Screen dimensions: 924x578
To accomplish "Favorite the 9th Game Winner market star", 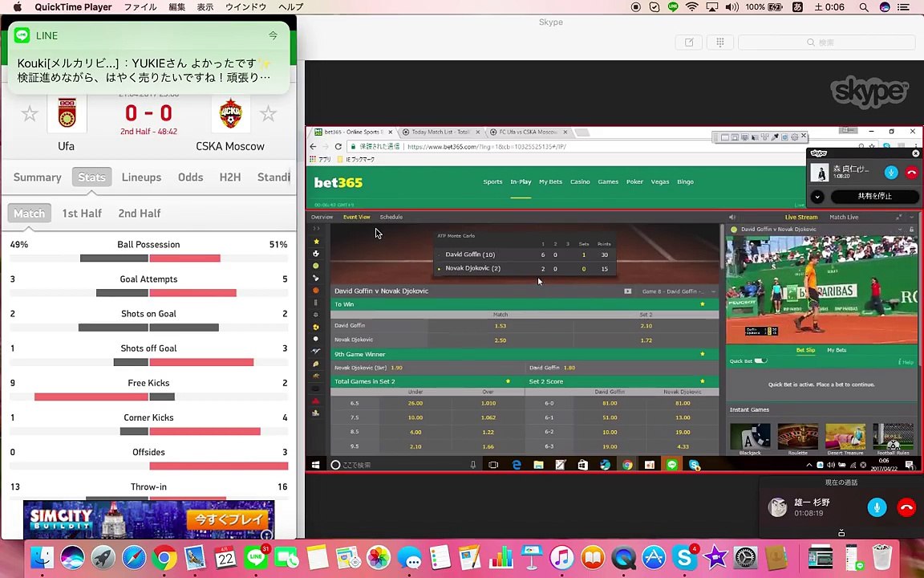I will (x=703, y=354).
